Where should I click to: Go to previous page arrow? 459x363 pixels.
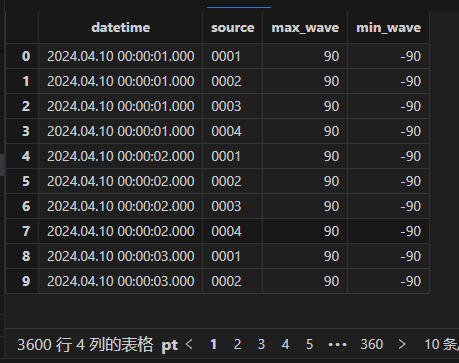tap(189, 344)
